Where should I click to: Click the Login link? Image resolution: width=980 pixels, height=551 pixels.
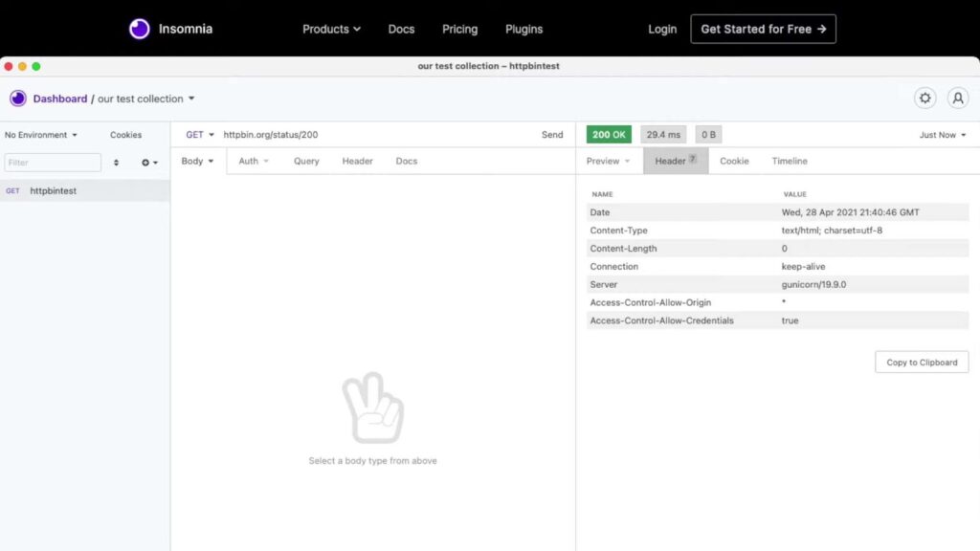coord(662,29)
